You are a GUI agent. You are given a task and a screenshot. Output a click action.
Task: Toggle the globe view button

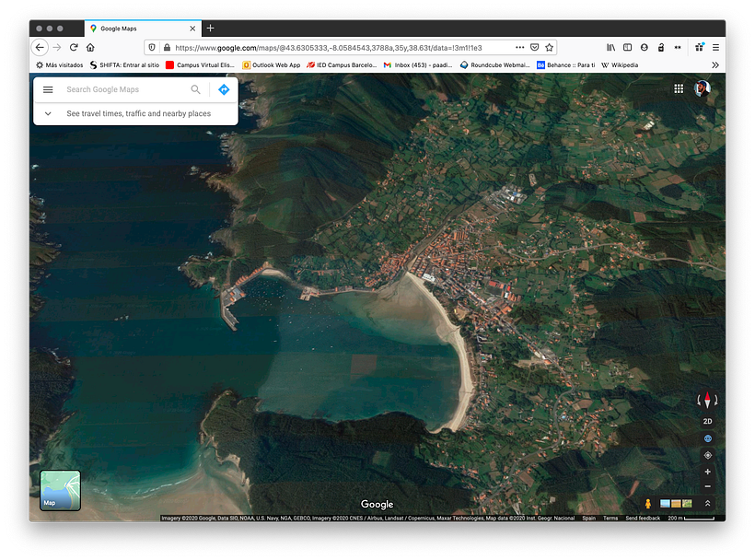click(707, 438)
